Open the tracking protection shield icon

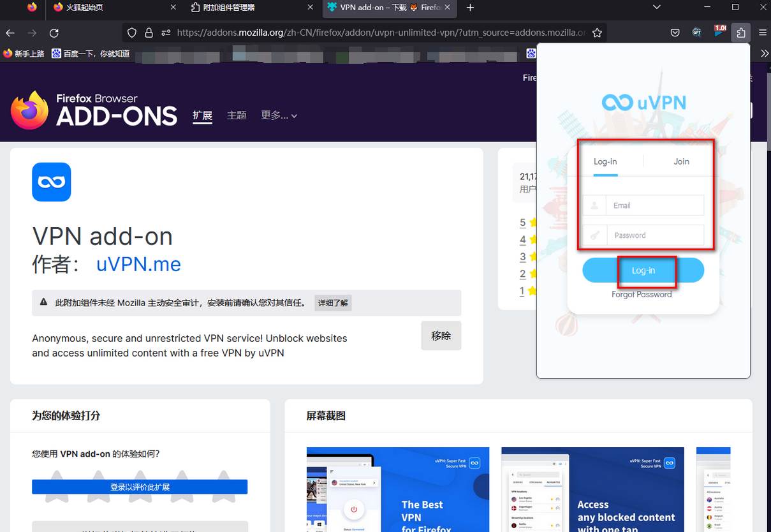pos(132,33)
